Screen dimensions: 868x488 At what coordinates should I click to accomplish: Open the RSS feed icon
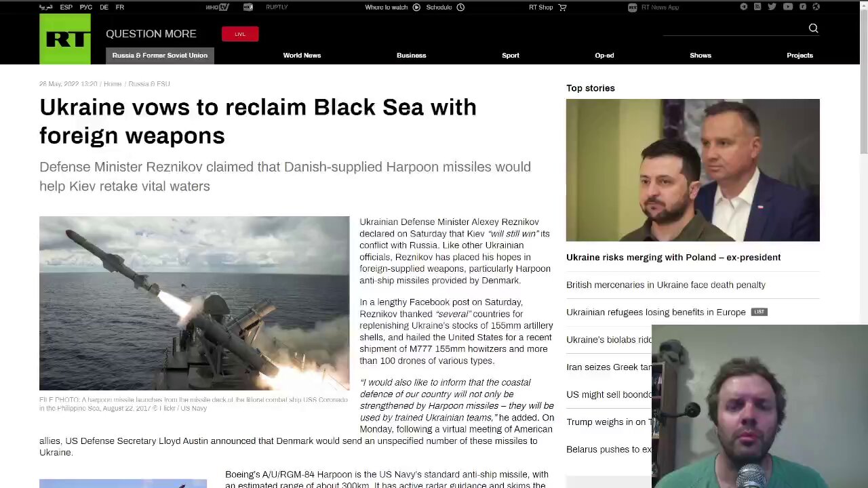[x=757, y=7]
